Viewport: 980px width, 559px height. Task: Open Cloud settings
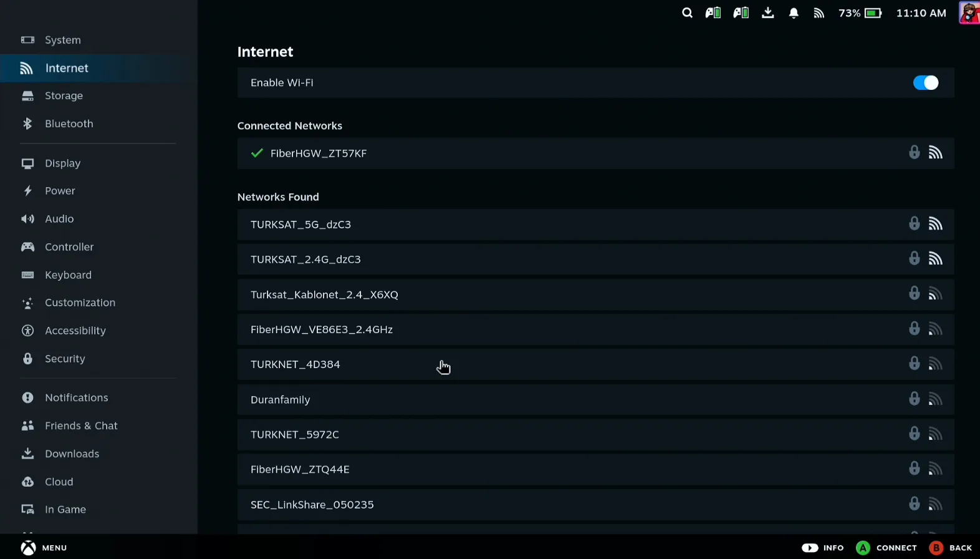point(98,482)
